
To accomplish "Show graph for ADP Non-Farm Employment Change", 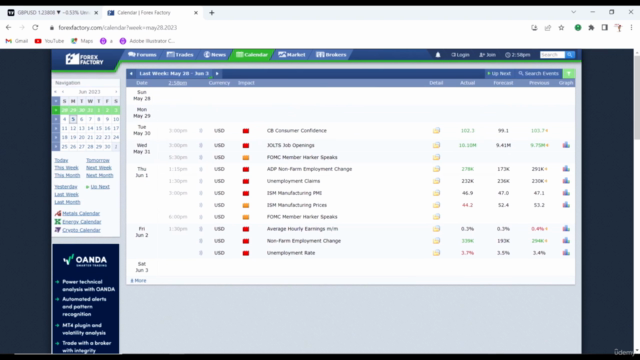I will (566, 169).
